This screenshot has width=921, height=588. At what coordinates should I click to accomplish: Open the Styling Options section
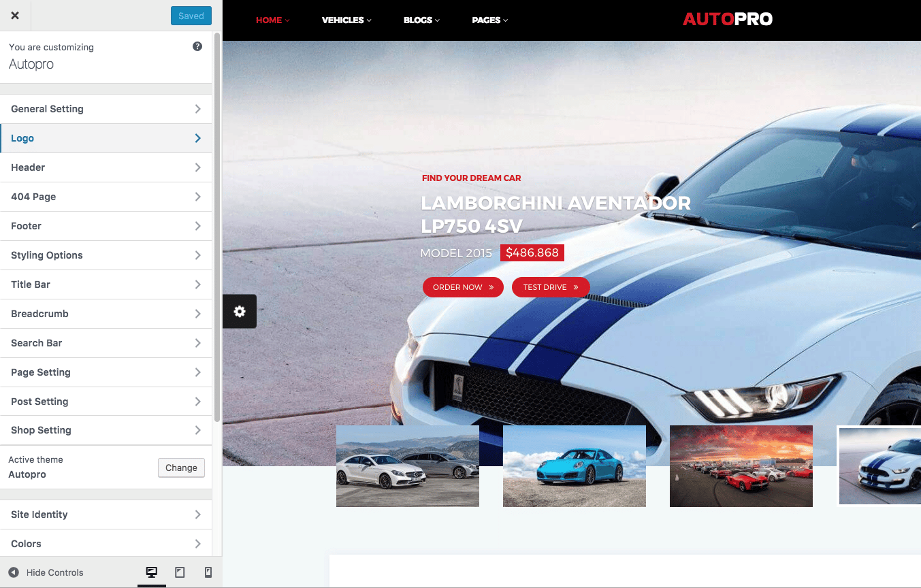pyautogui.click(x=106, y=255)
